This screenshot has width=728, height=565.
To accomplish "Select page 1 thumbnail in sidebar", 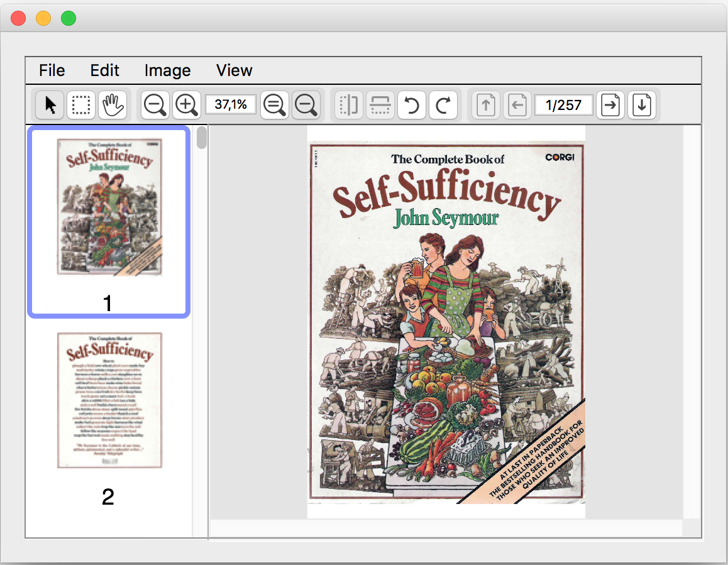I will pyautogui.click(x=109, y=222).
